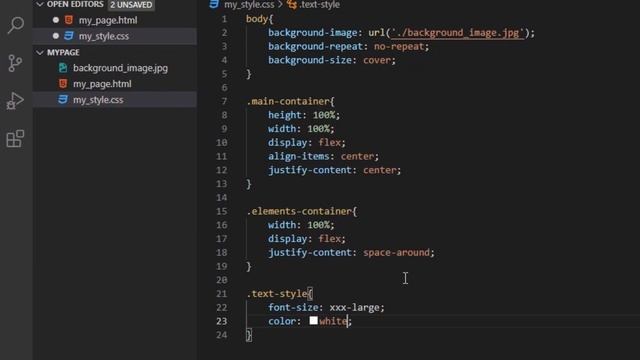
Task: Click the CSS icon of my_style.css in MYPAGE
Action: (63, 99)
